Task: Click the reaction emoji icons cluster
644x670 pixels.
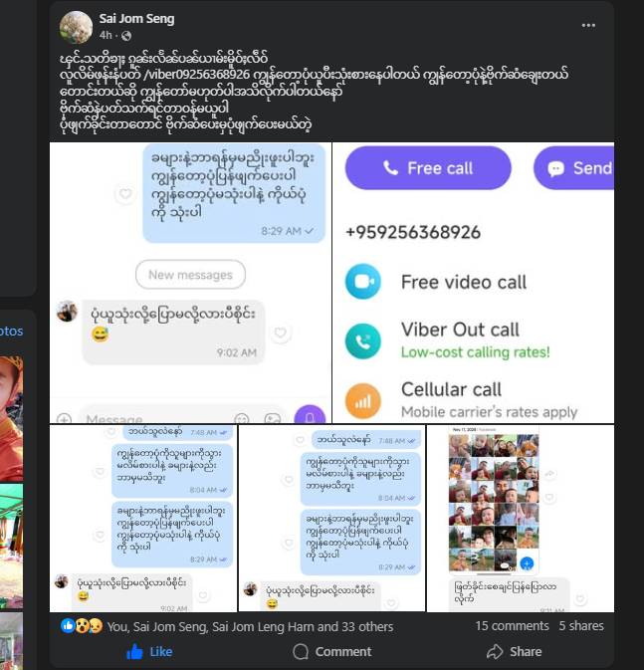Action: (82, 626)
